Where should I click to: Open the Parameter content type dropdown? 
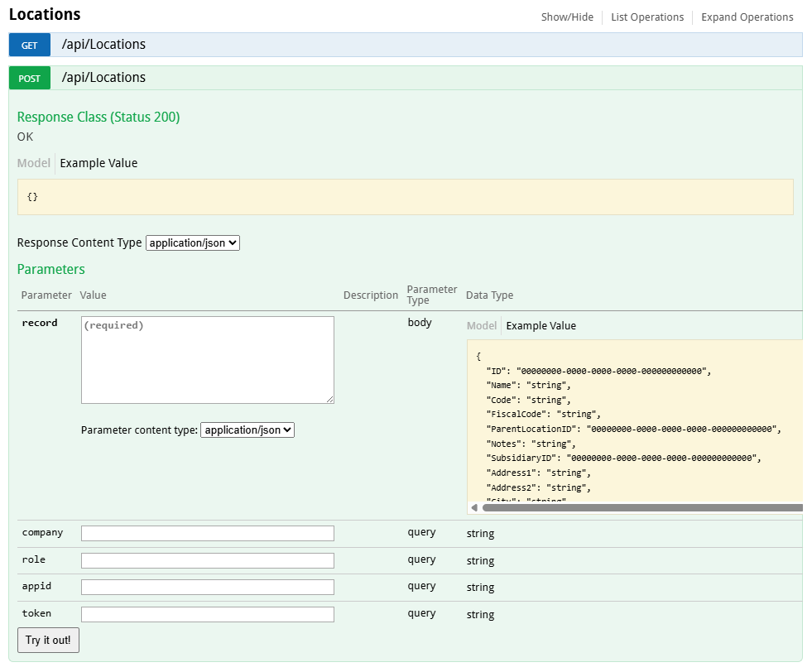click(247, 430)
